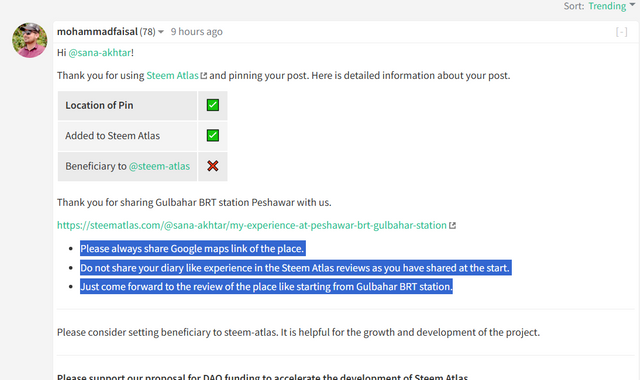This screenshot has height=380, width=640.
Task: Click the 'Do not share your diary like experience' bullet
Action: 296,268
